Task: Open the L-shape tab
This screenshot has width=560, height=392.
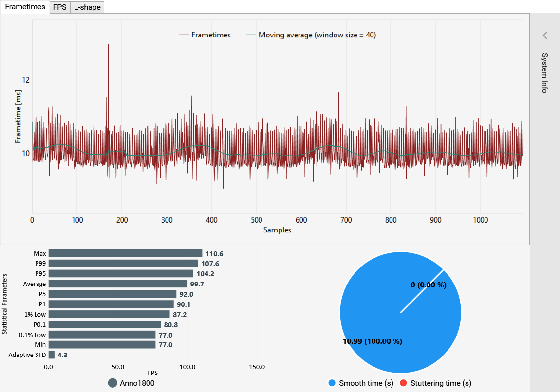Action: click(87, 7)
